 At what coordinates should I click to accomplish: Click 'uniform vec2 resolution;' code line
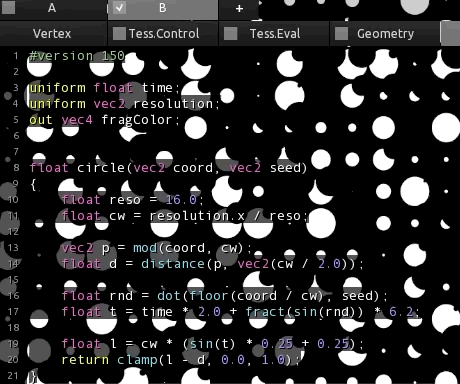click(x=124, y=104)
